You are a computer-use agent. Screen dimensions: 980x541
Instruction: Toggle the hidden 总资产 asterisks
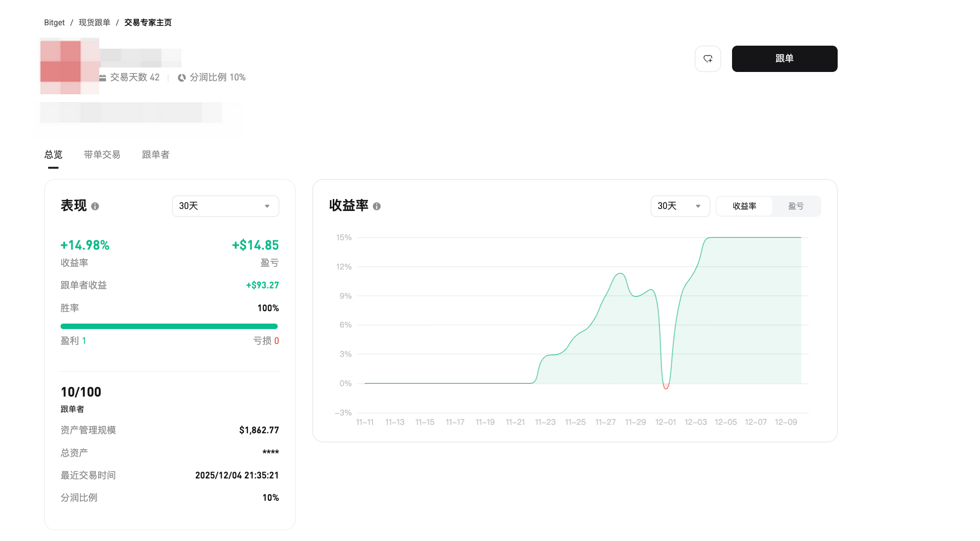point(270,452)
